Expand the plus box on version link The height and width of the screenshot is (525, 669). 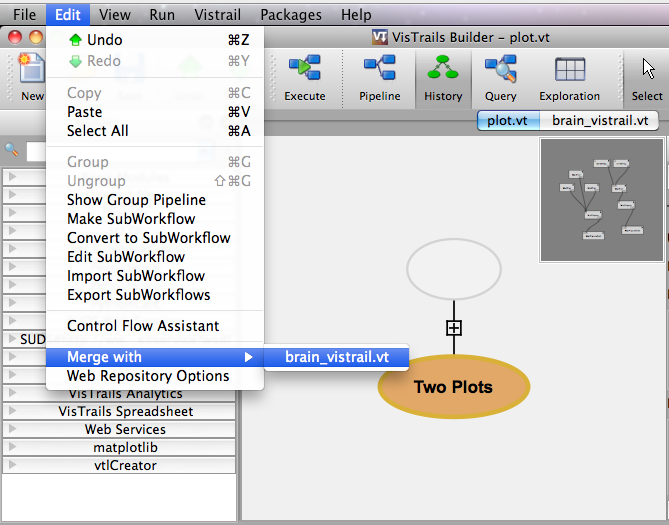pos(454,327)
